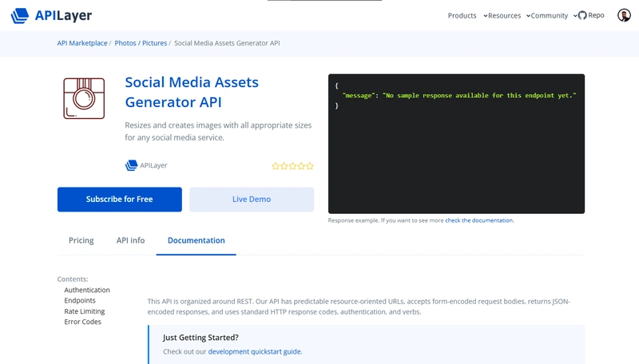This screenshot has width=639, height=364.
Task: Click the Social Media Assets camera icon
Action: [84, 98]
